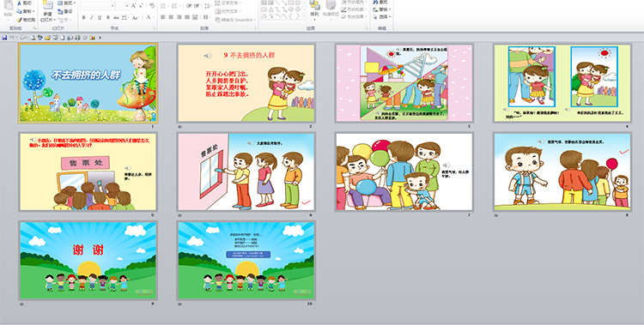Viewport: 644px width, 325px height.
Task: Click the Reset slide button
Action: coord(65,11)
